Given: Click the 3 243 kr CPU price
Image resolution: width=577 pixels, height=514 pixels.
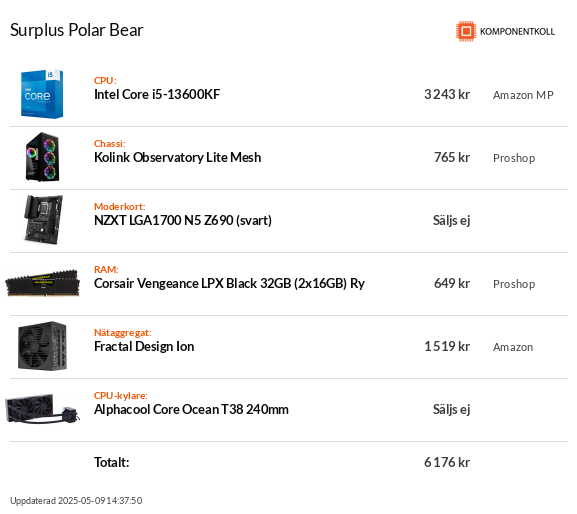Looking at the screenshot, I should pyautogui.click(x=447, y=95).
